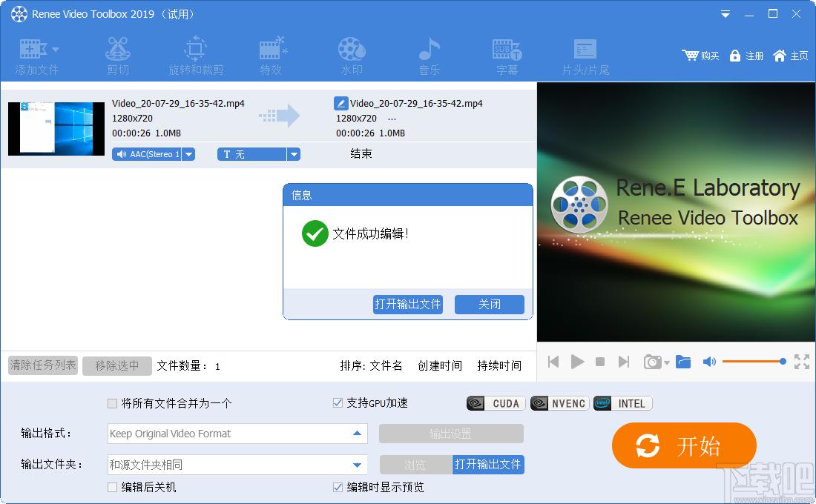
Task: Open the Effects (特效) tool
Action: click(x=272, y=56)
